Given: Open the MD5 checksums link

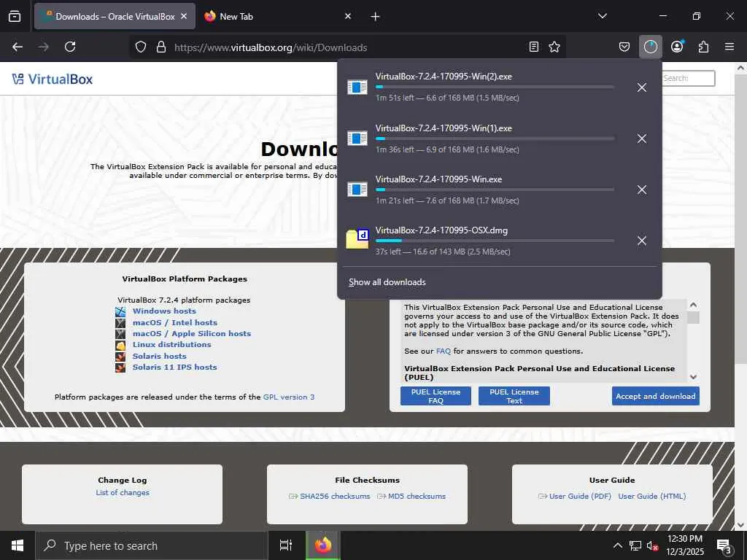Looking at the screenshot, I should pyautogui.click(x=417, y=496).
